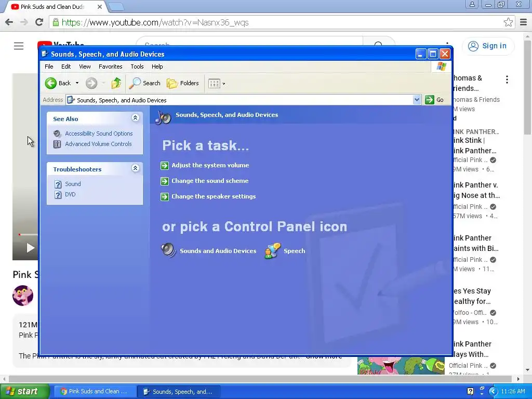Viewport: 532px width, 399px height.
Task: Open Back button history dropdown arrow
Action: tap(77, 83)
